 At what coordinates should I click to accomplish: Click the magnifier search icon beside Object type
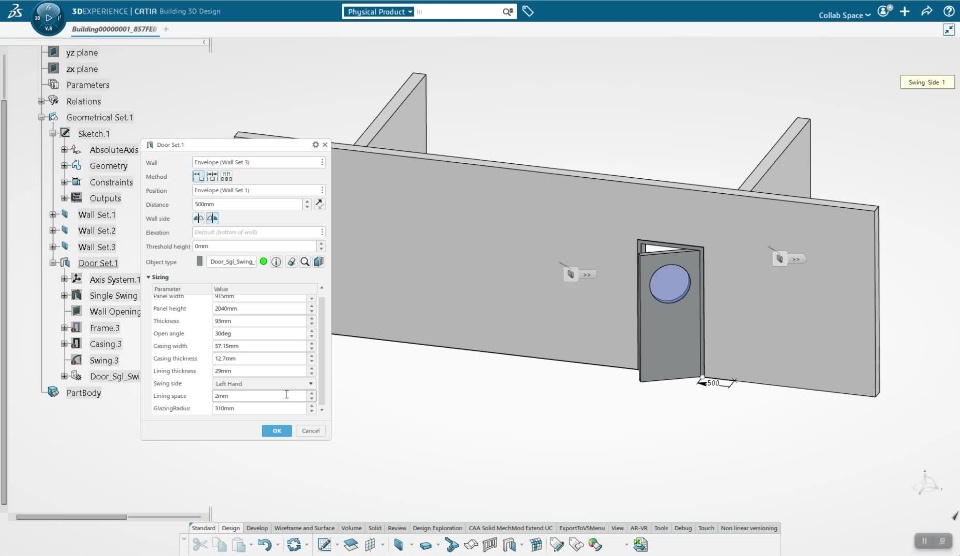click(305, 261)
